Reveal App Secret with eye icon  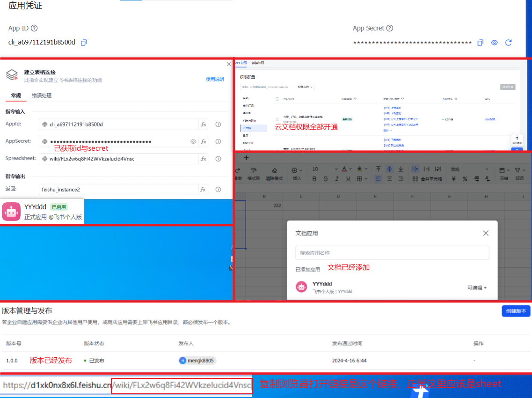click(495, 43)
